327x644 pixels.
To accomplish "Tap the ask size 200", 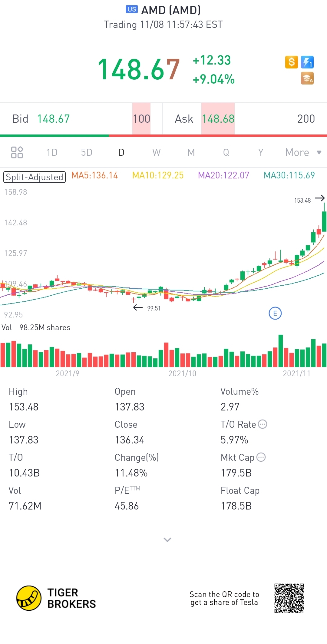I will coord(306,119).
